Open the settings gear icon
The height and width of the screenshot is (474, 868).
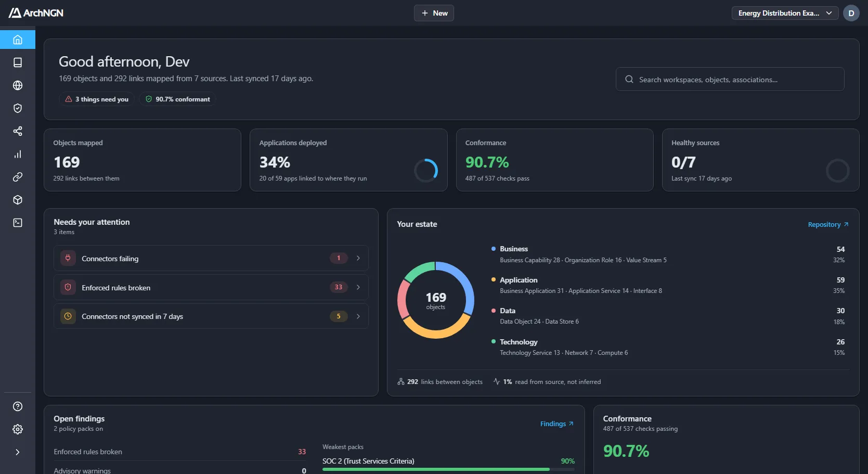[x=18, y=429]
